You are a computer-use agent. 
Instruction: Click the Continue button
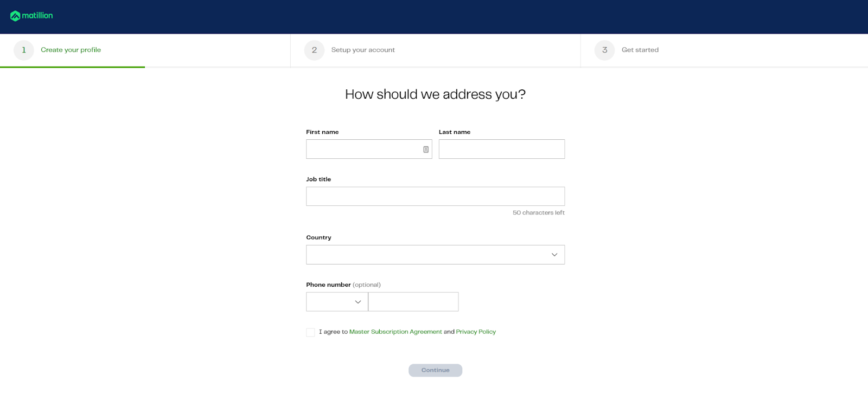pos(435,370)
